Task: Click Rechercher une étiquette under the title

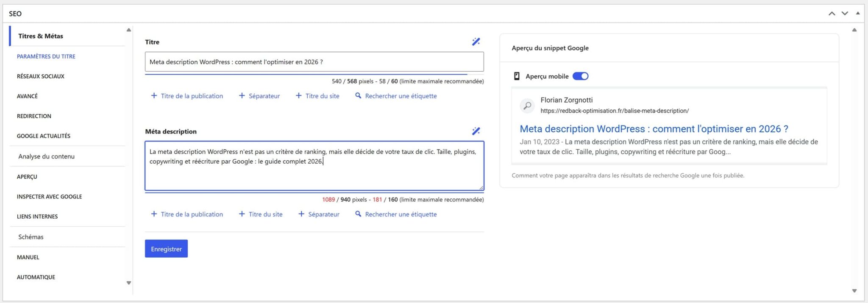Action: [x=396, y=96]
